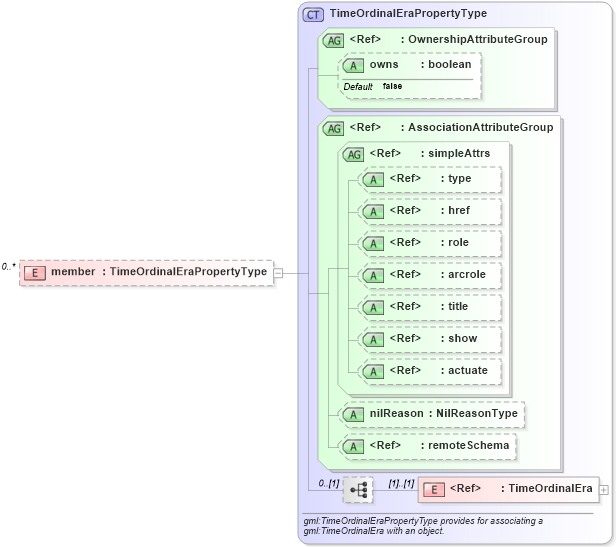This screenshot has height=547, width=616.
Task: Click the A icon of remoteSchema attribute
Action: point(353,447)
